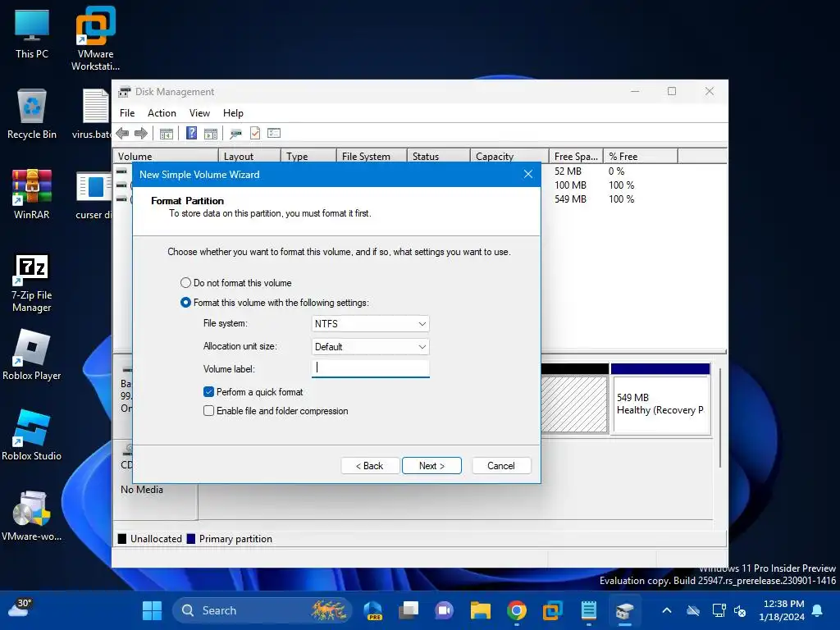Open the notification bell in system tray
The height and width of the screenshot is (630, 840).
(x=818, y=610)
